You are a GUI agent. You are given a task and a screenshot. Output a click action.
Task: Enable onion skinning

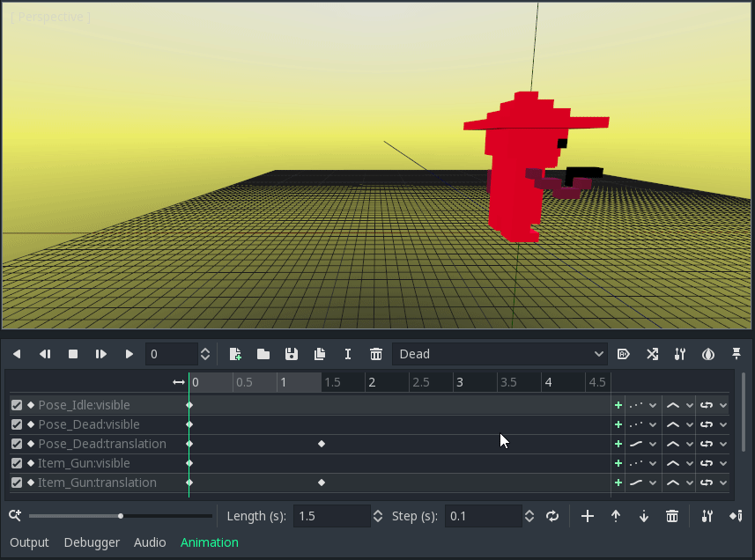coord(708,354)
